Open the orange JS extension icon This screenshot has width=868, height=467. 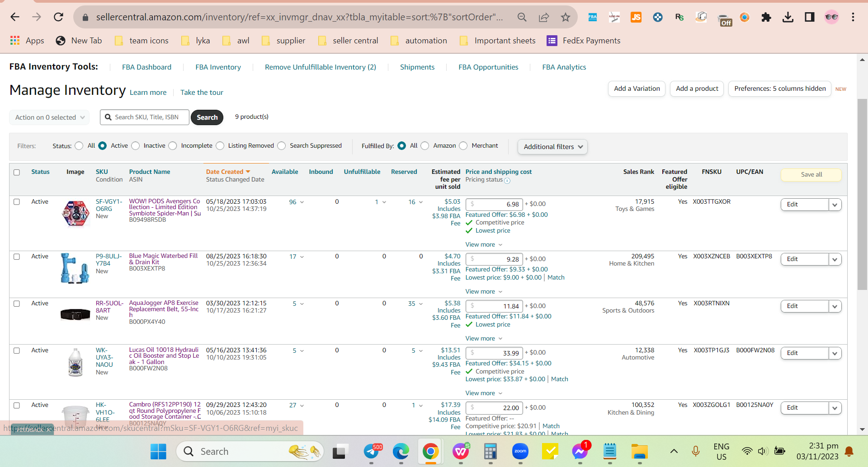(636, 17)
